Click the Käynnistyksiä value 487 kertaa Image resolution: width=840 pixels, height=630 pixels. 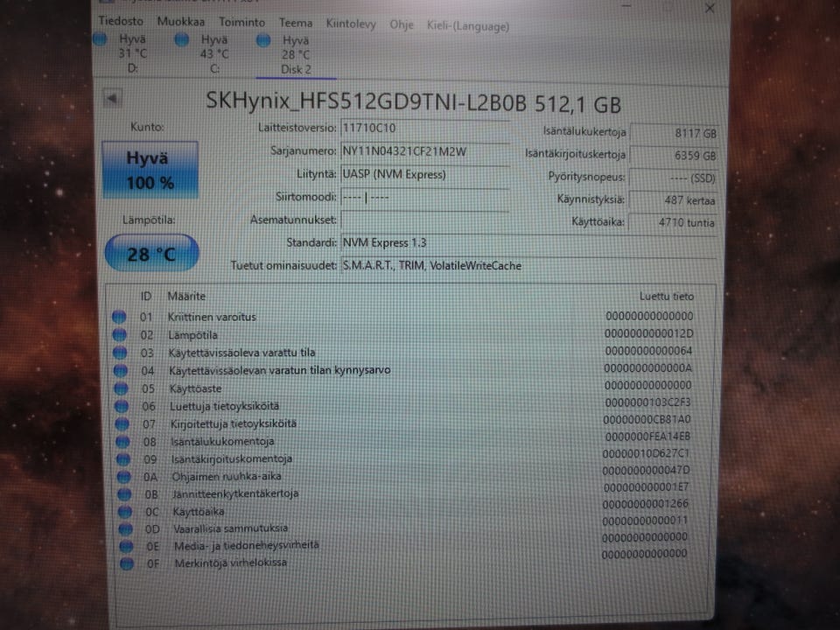674,200
